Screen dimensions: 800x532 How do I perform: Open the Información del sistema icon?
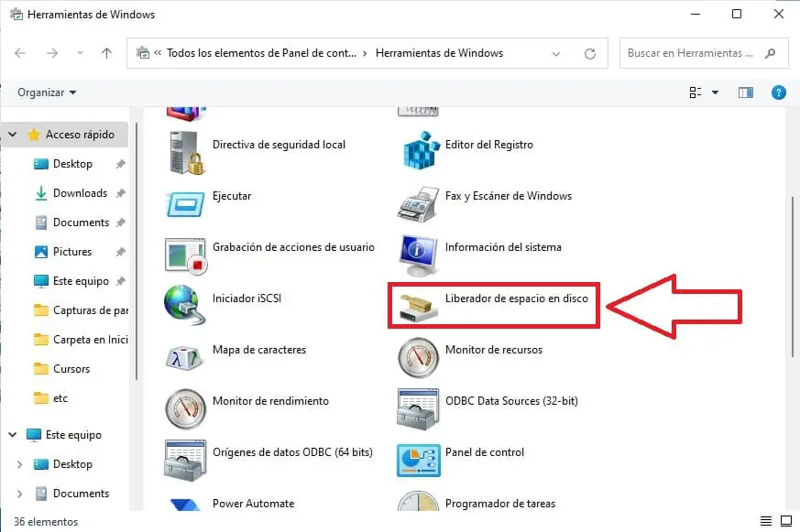(419, 255)
